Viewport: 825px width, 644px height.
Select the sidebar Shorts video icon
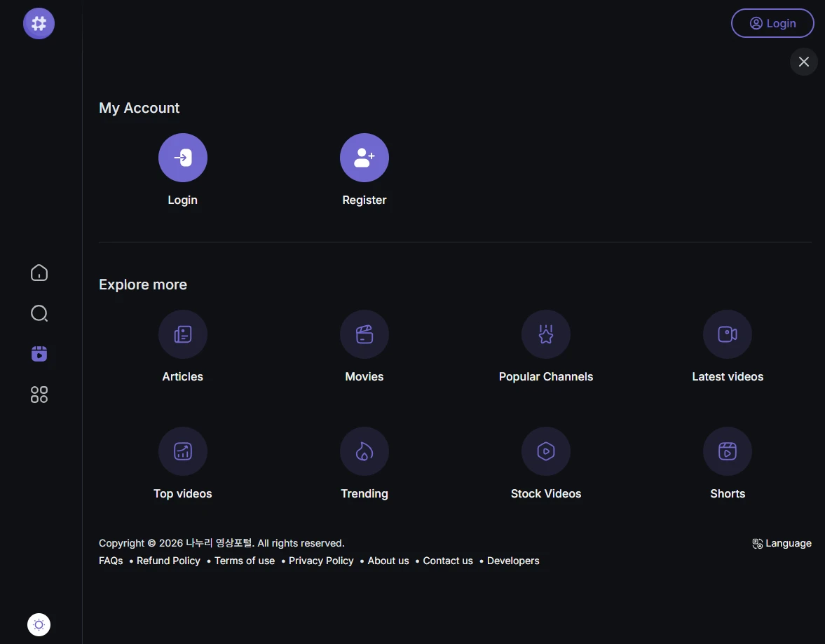click(39, 354)
